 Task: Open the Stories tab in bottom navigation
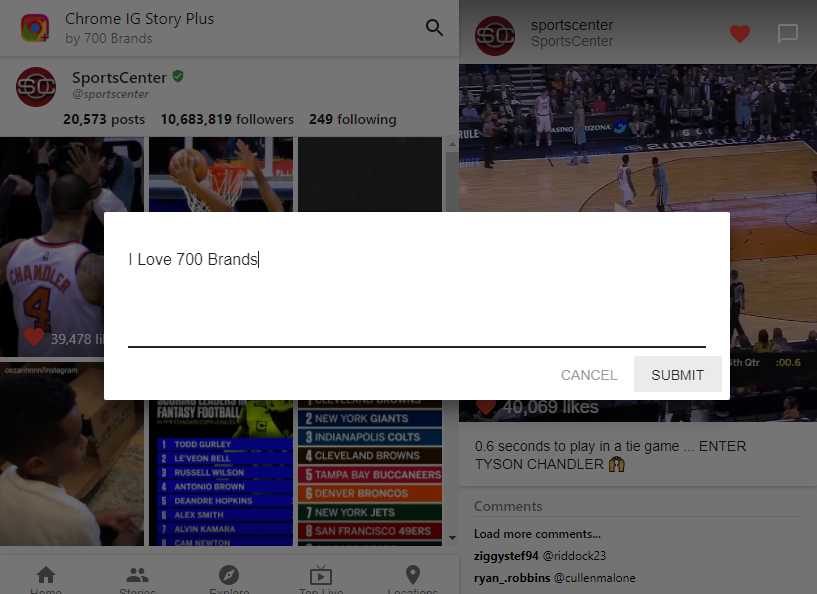click(x=138, y=579)
